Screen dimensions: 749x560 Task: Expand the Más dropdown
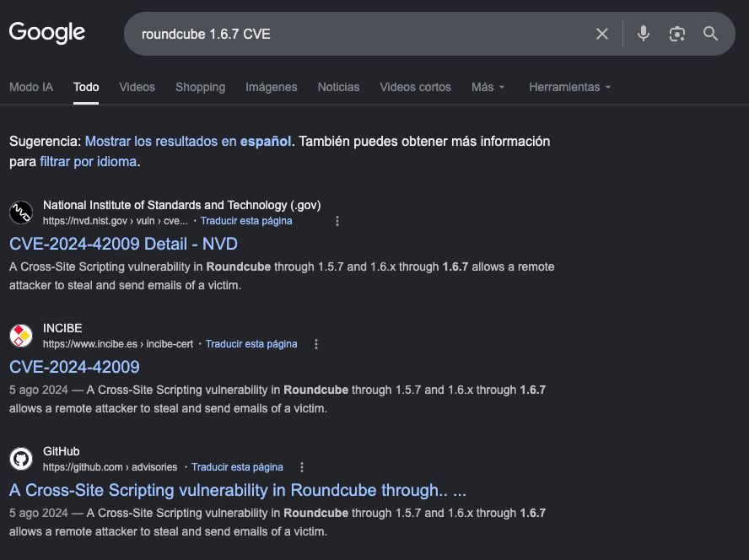[x=488, y=87]
